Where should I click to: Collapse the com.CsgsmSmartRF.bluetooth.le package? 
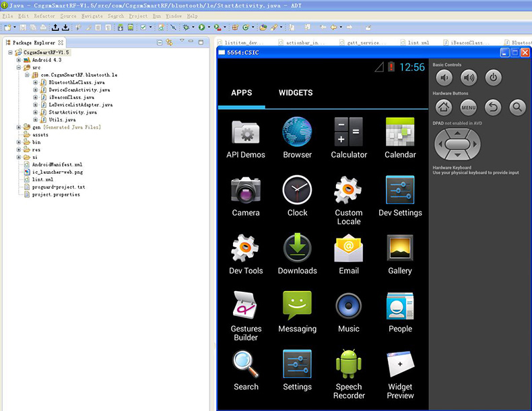(x=27, y=75)
